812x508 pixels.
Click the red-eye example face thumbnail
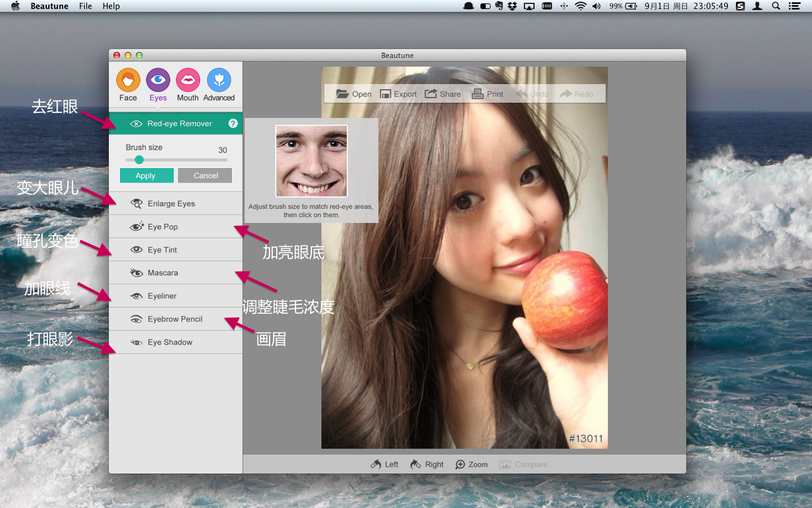tap(311, 161)
